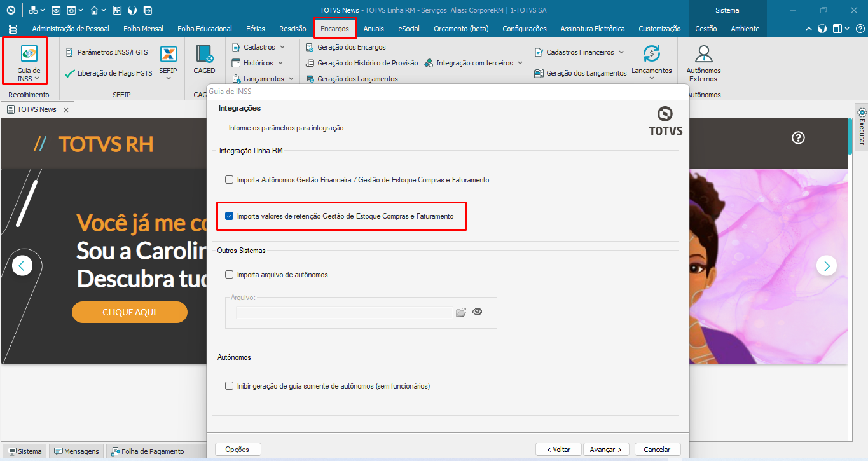Toggle file preview eye icon beside Arquivo

[x=478, y=312]
